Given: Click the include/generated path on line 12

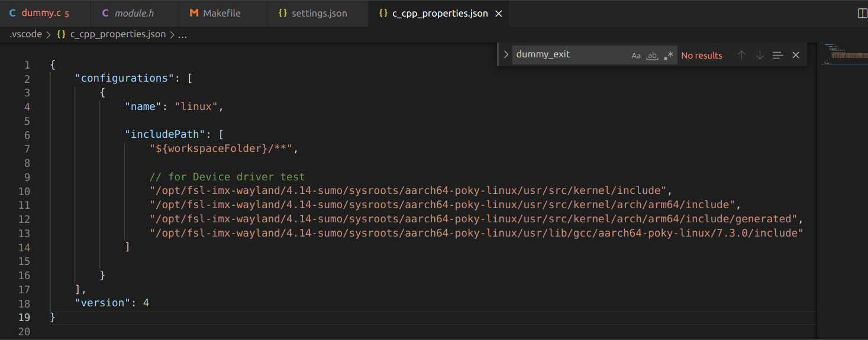Looking at the screenshot, I should click(474, 219).
